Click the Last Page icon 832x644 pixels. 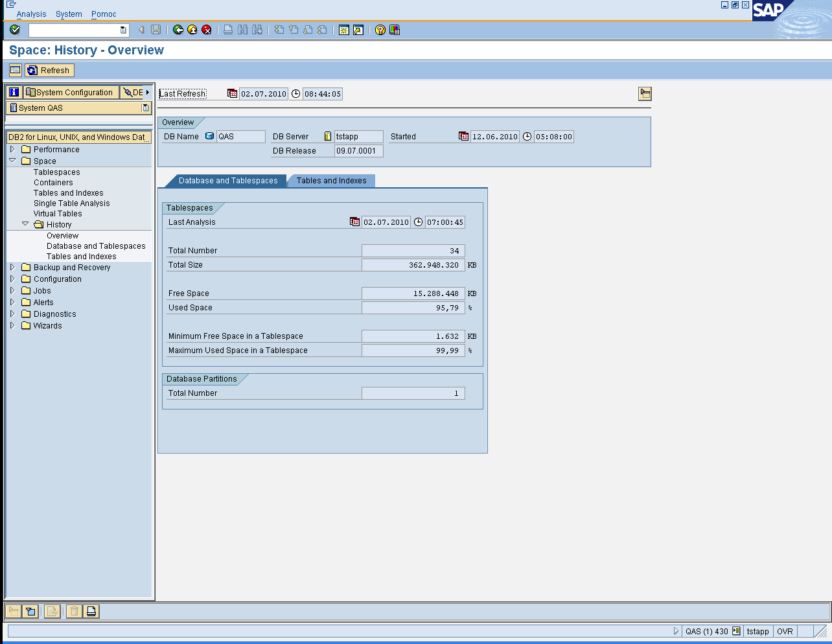[x=322, y=30]
